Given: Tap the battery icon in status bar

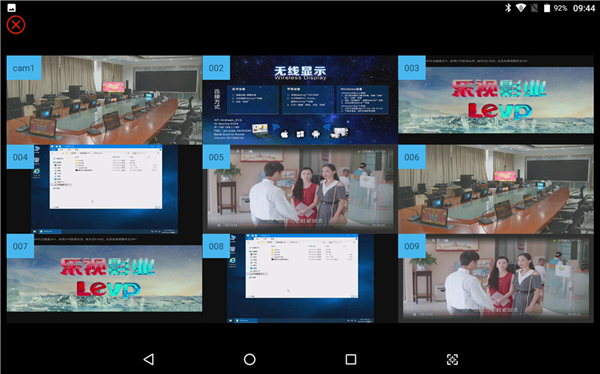Looking at the screenshot, I should tap(547, 8).
